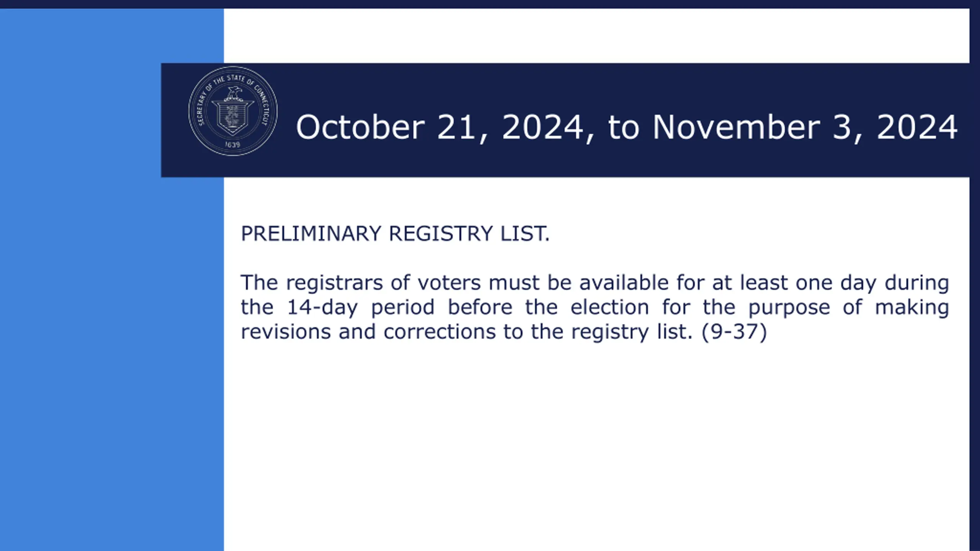980x551 pixels.
Task: Click the Secretary of the State seal
Action: click(233, 111)
